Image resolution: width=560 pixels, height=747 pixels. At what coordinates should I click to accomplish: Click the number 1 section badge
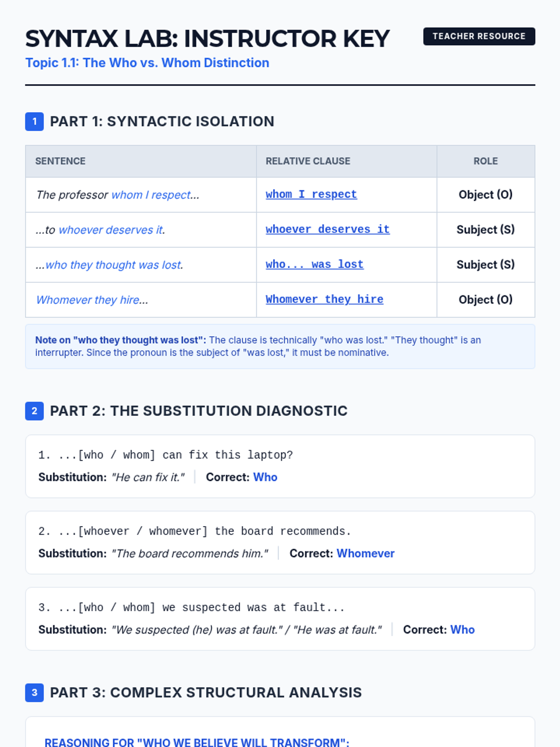[34, 121]
